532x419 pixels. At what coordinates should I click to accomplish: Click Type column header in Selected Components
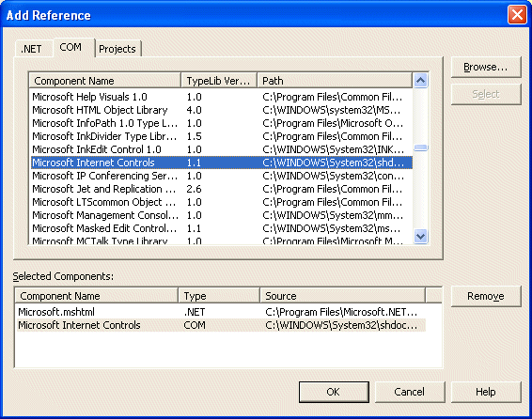pos(219,296)
